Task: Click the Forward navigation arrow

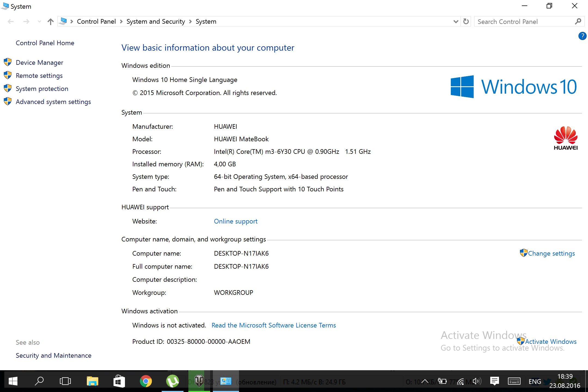Action: click(26, 22)
